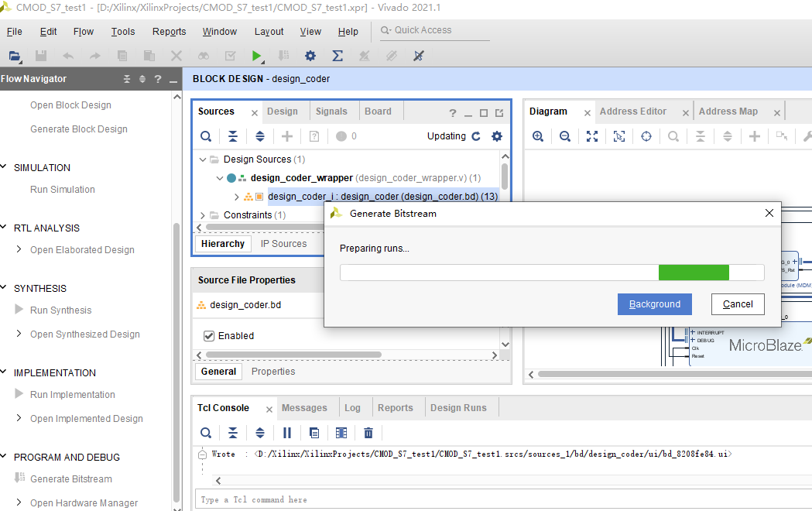812x511 pixels.
Task: Refresh the Updating hierarchy icon
Action: point(476,136)
